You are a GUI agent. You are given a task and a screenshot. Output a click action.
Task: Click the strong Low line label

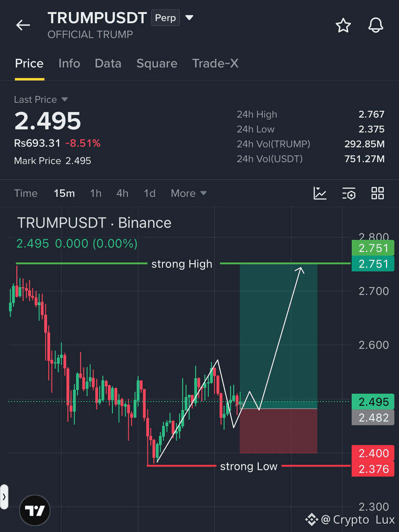tap(249, 466)
